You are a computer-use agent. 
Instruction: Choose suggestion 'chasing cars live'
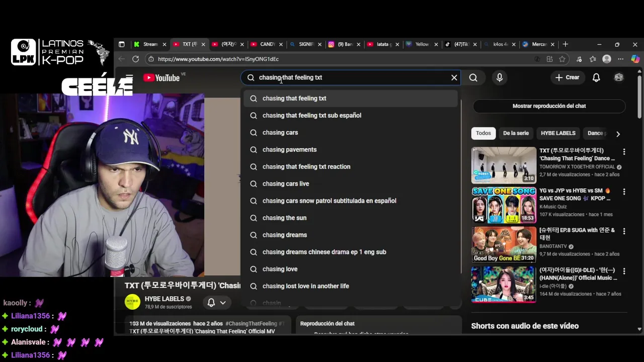[350, 184]
